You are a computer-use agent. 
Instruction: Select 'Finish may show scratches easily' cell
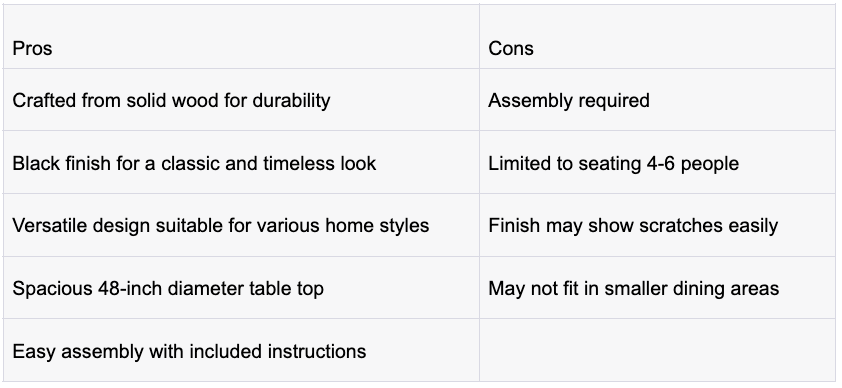click(657, 225)
